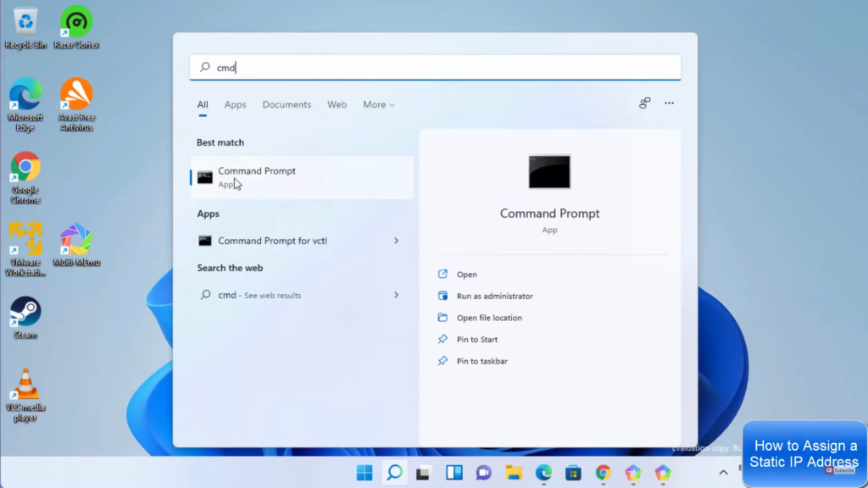This screenshot has height=488, width=868.
Task: Click the search box containing cmd
Action: [435, 68]
